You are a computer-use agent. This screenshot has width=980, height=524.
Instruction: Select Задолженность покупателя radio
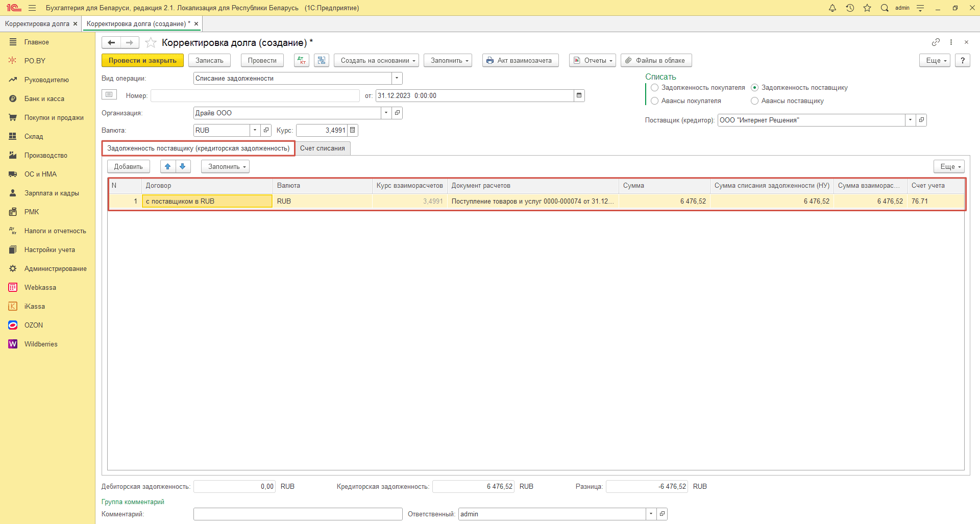pyautogui.click(x=655, y=88)
